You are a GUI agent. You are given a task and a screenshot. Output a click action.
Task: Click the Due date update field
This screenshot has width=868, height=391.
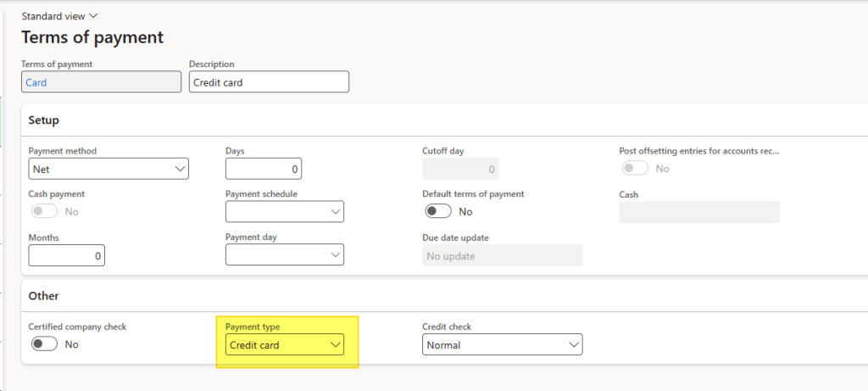pos(502,255)
